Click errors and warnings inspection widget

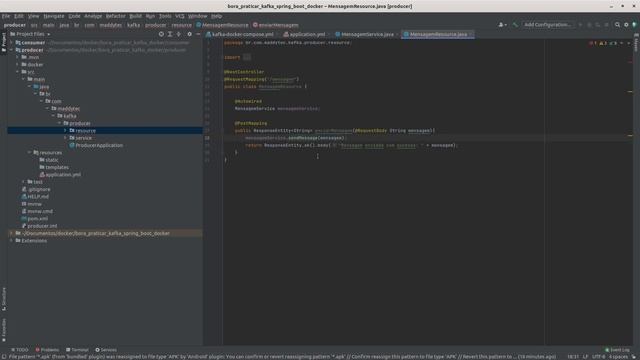[x=605, y=43]
